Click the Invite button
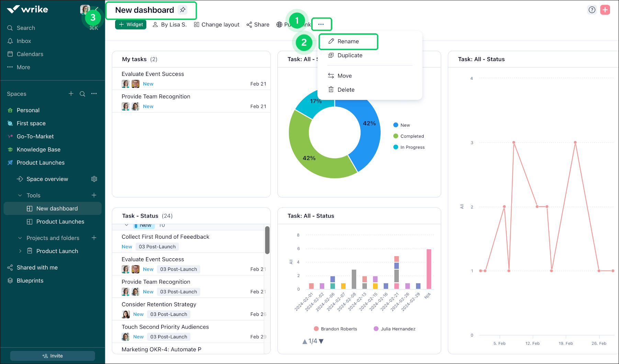619x364 pixels. coord(53,356)
